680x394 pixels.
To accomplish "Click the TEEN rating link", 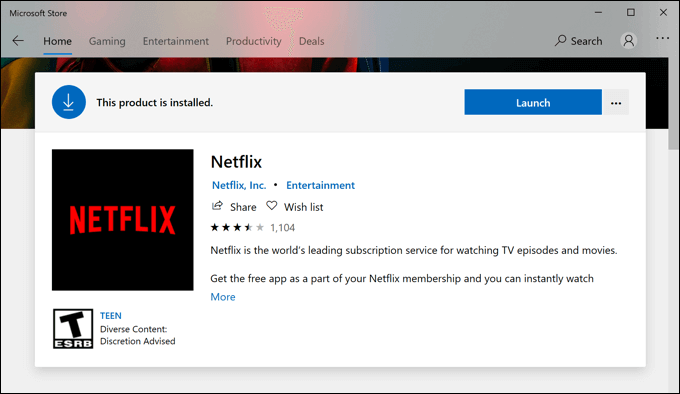I will click(x=111, y=316).
